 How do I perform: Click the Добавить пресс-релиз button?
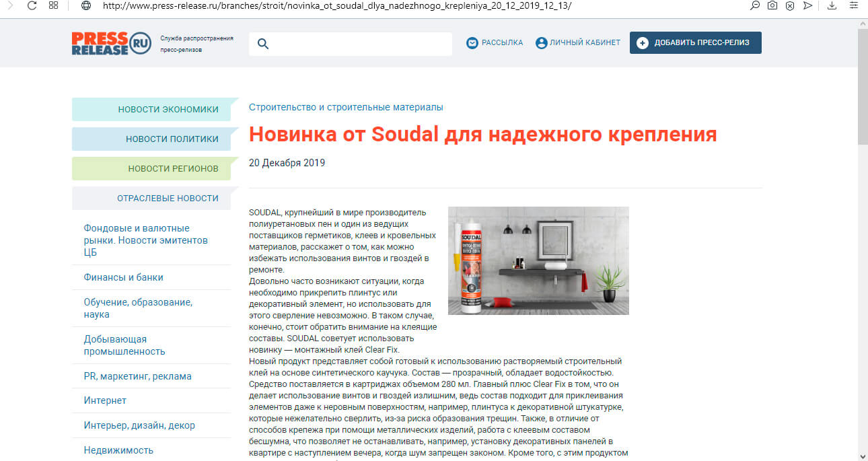696,42
